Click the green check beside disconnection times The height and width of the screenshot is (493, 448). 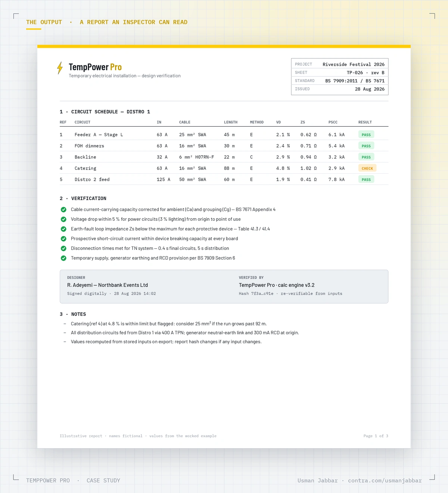(x=63, y=248)
